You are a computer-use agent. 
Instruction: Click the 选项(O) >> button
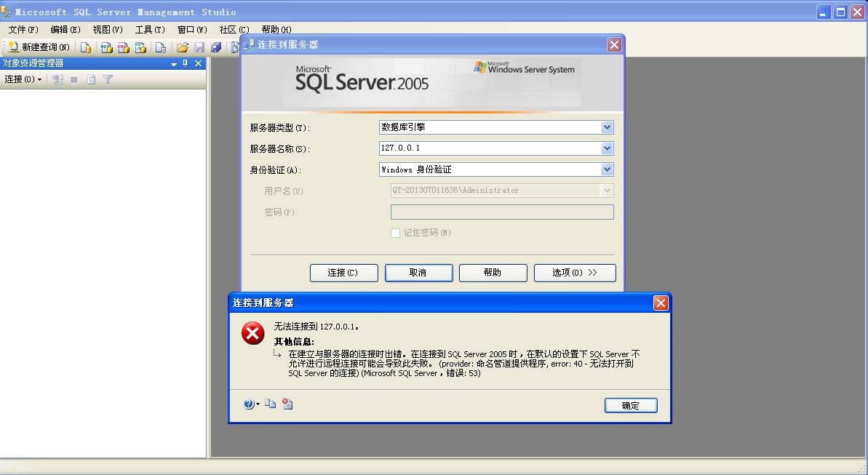click(575, 273)
